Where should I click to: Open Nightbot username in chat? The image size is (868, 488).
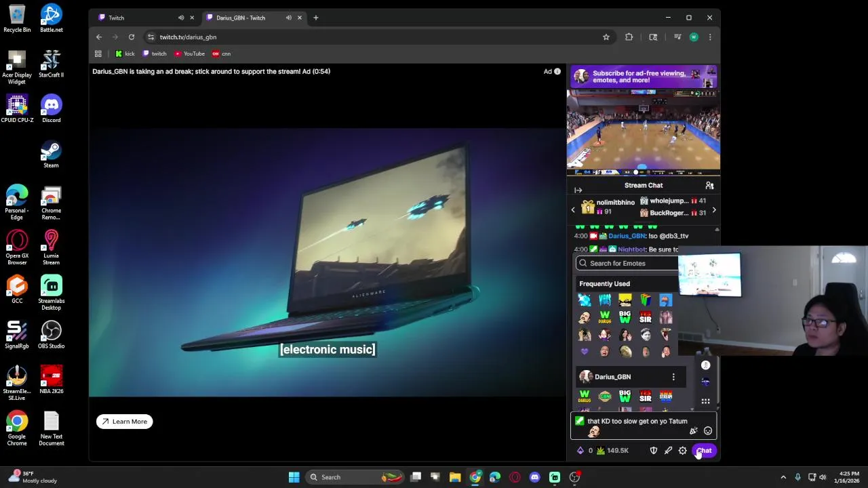click(x=632, y=249)
